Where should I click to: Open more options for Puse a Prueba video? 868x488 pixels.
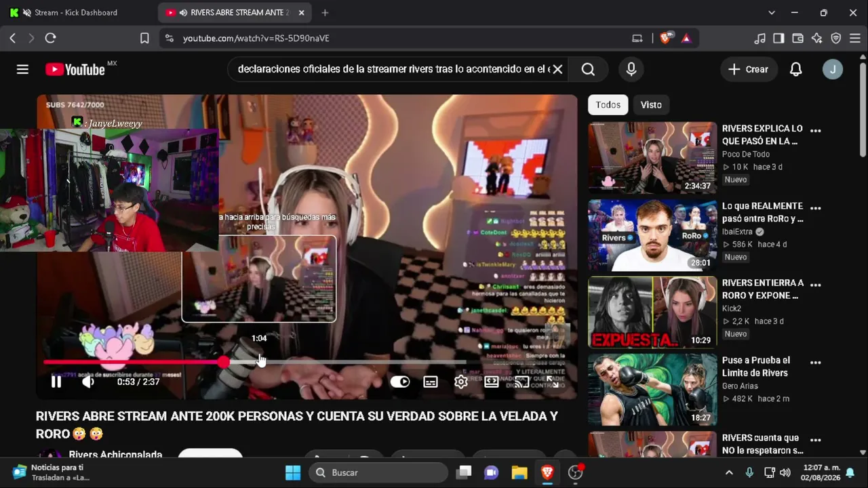pos(816,362)
